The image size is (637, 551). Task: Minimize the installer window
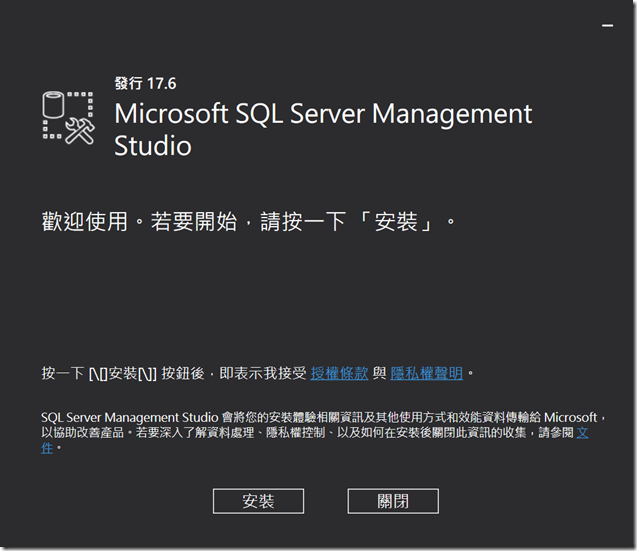click(607, 26)
